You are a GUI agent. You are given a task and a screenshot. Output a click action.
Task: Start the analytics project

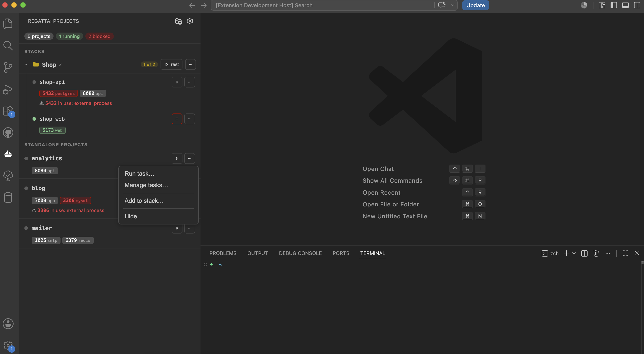177,158
